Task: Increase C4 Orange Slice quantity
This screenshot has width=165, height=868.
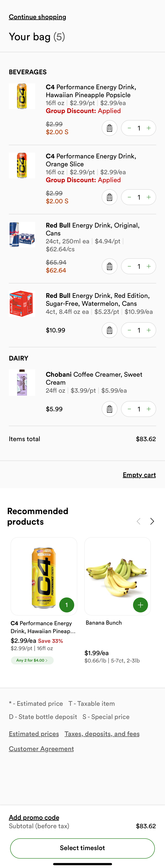Action: pos(148,197)
